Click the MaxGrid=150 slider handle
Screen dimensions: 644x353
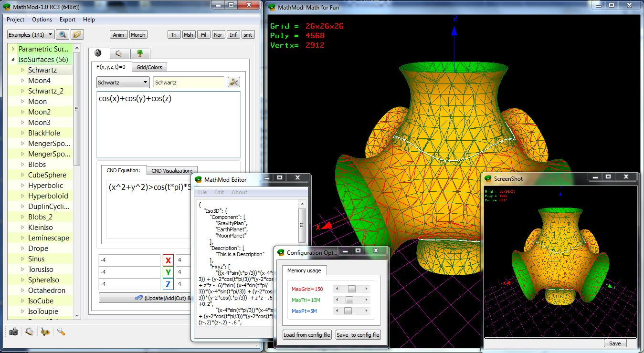(x=352, y=289)
